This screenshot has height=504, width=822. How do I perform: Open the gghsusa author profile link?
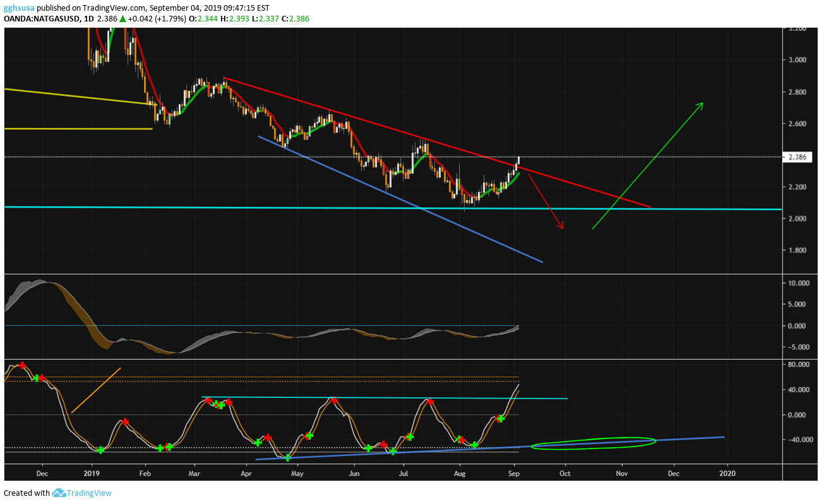pyautogui.click(x=19, y=8)
